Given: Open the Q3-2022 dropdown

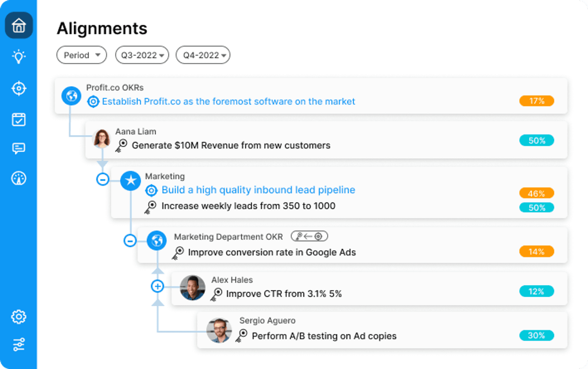Looking at the screenshot, I should (142, 55).
